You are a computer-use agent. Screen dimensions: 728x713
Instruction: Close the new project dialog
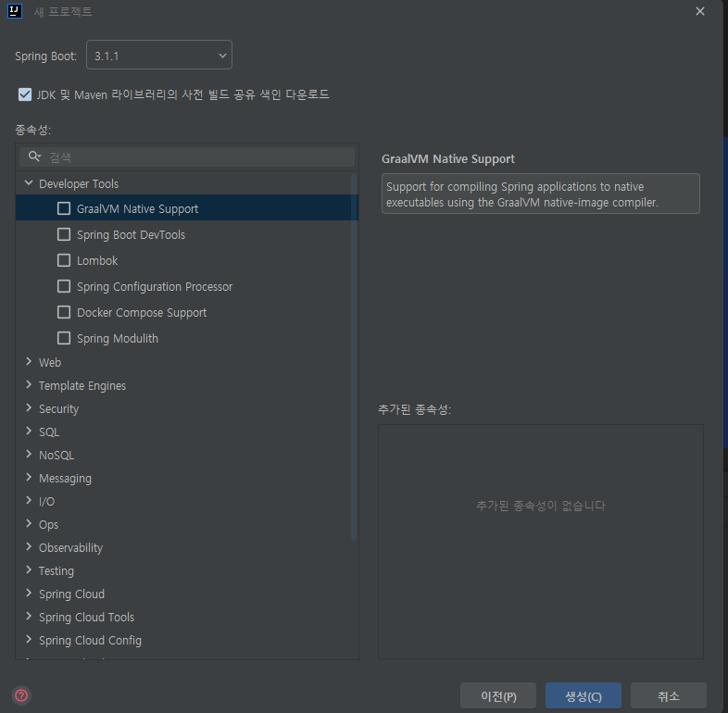[699, 11]
